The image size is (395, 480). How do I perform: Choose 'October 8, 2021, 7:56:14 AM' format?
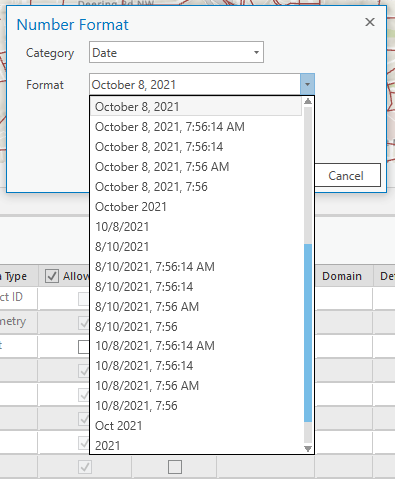(170, 127)
